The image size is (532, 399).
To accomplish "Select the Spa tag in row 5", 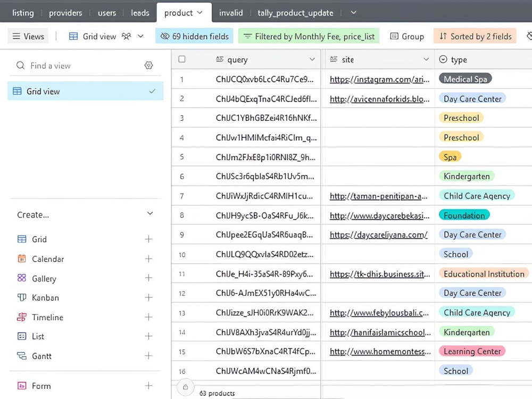I will point(450,157).
